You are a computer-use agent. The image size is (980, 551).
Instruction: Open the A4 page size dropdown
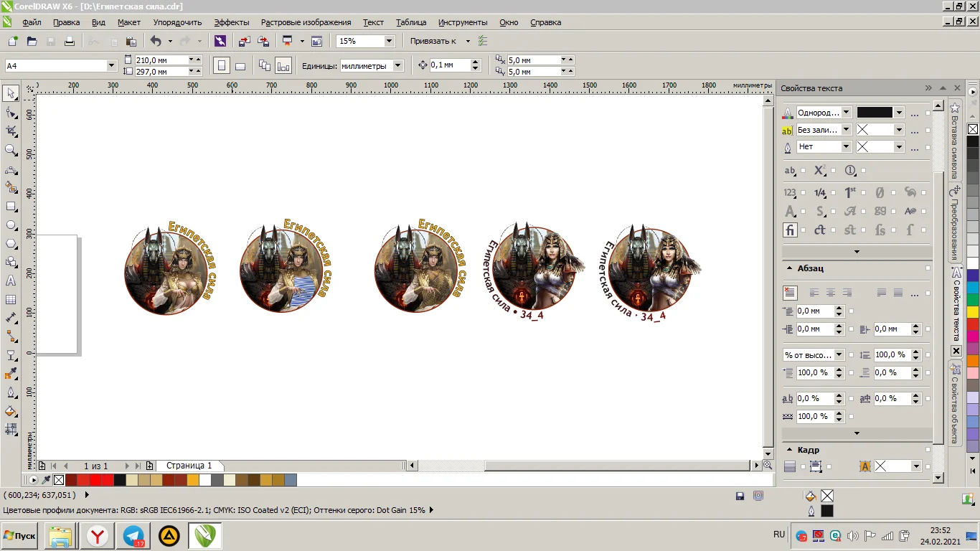click(111, 66)
